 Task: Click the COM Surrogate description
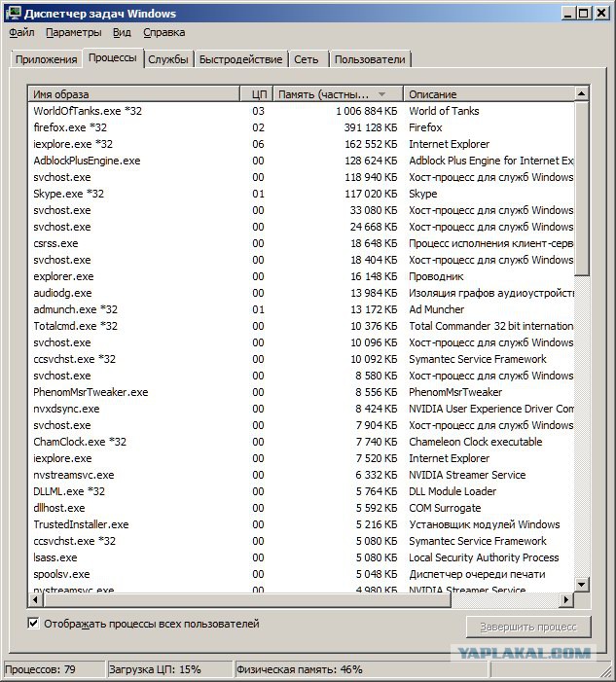tap(445, 508)
